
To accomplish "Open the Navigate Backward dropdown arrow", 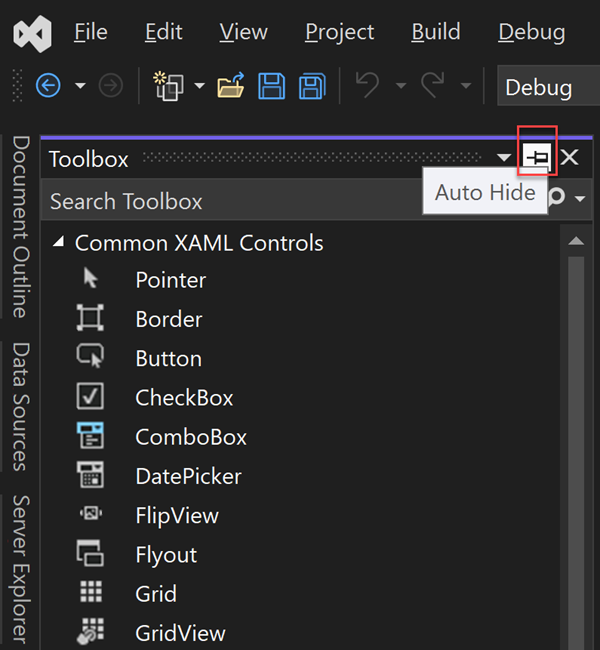I will pyautogui.click(x=80, y=86).
